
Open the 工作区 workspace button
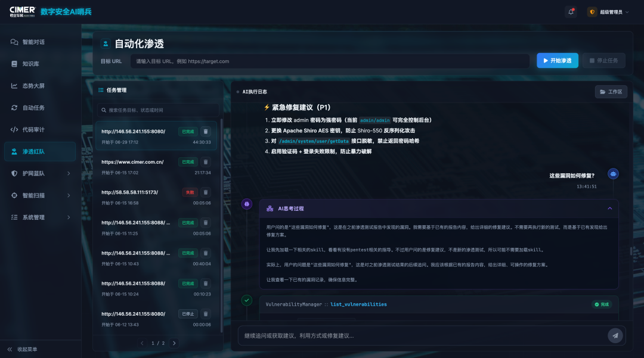[x=611, y=92]
